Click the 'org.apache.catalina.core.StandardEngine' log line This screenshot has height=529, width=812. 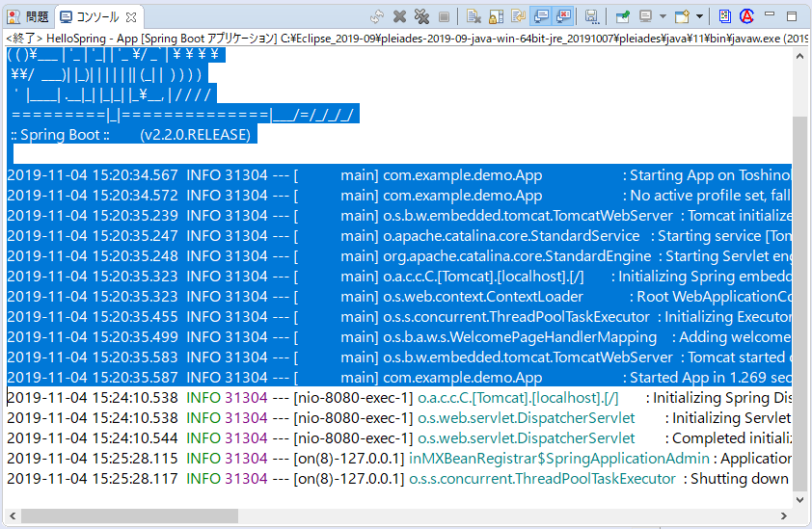click(x=399, y=256)
